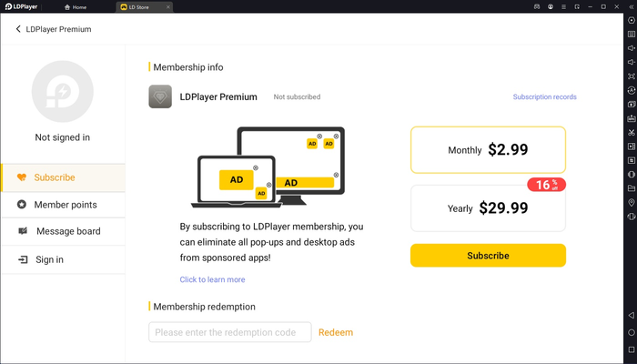Collapse the right sidebar with double-chevron

pos(631,6)
